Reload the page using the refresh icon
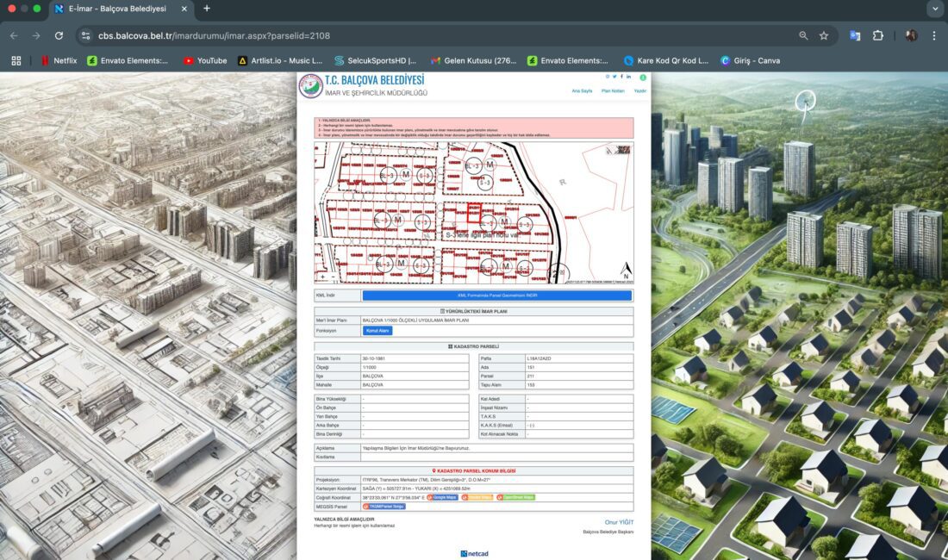Viewport: 948px width, 560px height. pyautogui.click(x=59, y=35)
